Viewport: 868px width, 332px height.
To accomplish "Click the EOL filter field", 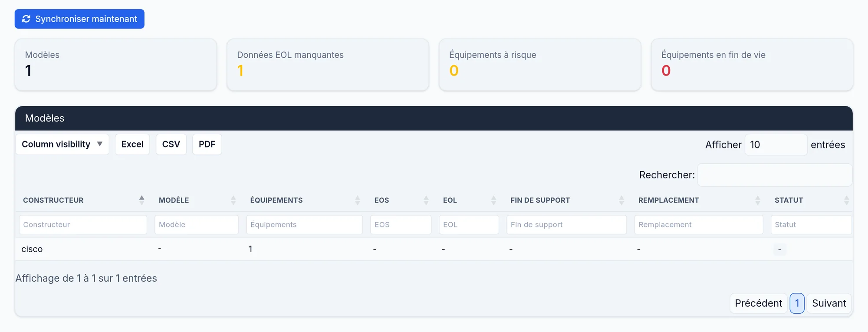I will click(469, 225).
